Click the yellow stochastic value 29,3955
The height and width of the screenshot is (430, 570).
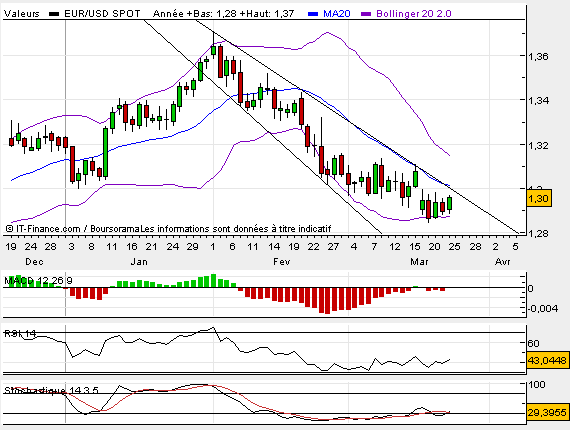(x=547, y=413)
